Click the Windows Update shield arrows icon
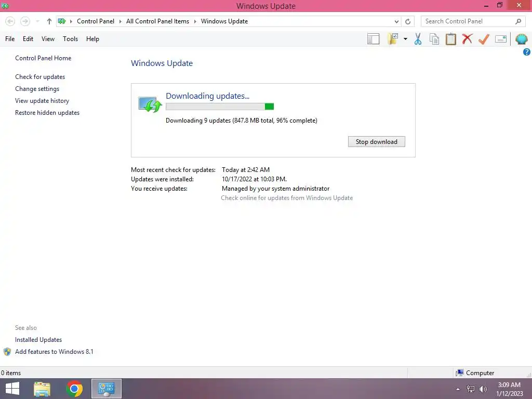 coord(150,104)
